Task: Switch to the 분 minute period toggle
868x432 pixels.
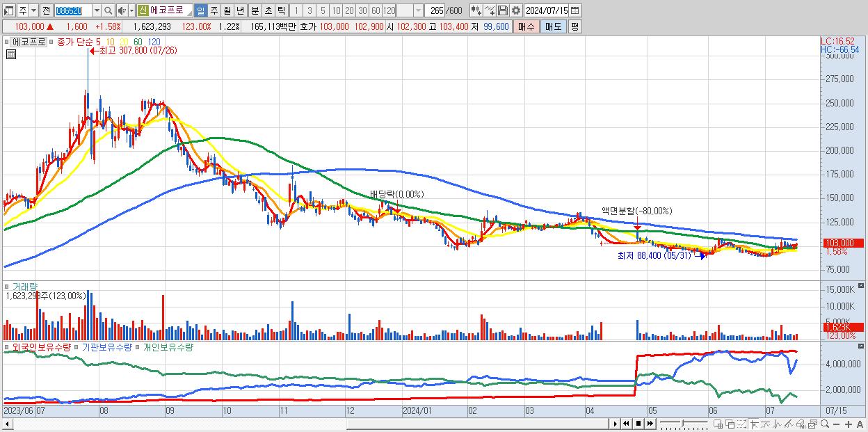Action: tap(255, 10)
